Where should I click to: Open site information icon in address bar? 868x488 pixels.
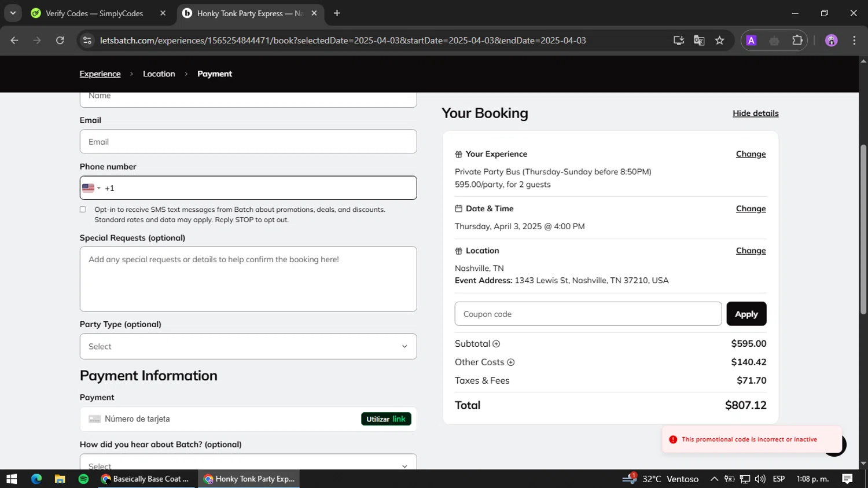point(87,41)
